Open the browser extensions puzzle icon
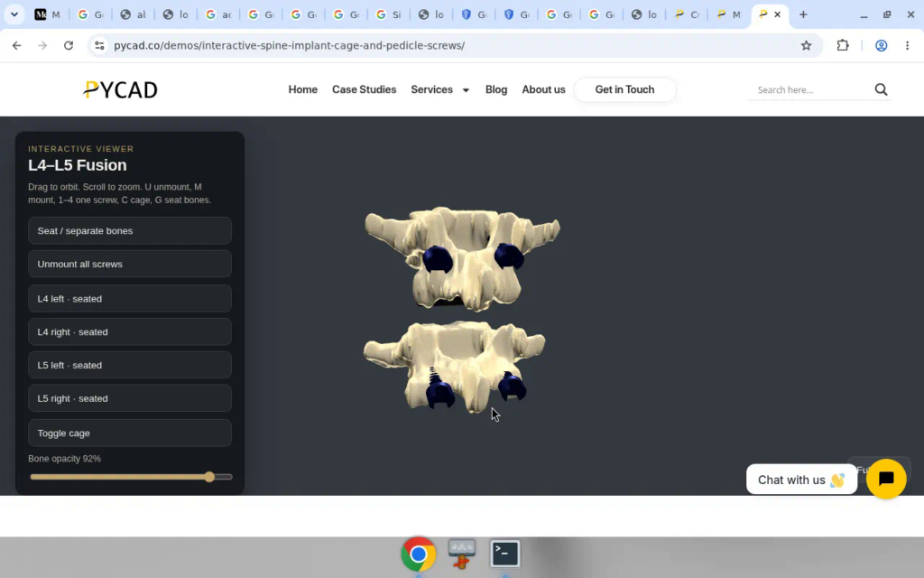 pos(843,45)
